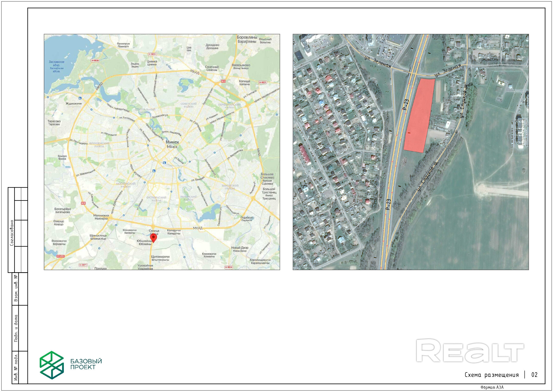Click the Согласовано stamp cell
This screenshot has height=392, width=553.
(x=12, y=233)
